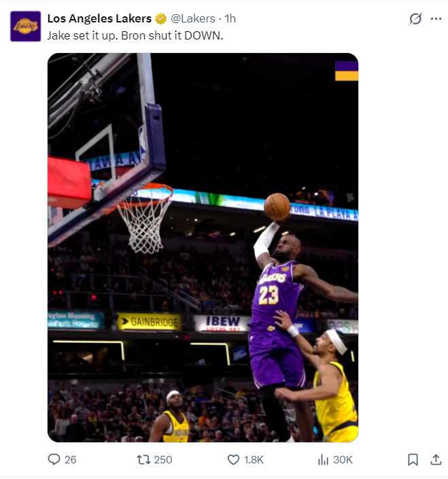The height and width of the screenshot is (479, 448).
Task: Click the 250 reposts count
Action: coord(163,460)
